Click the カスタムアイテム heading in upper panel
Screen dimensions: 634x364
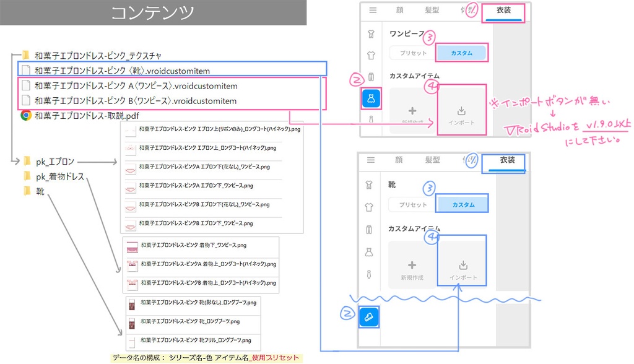click(414, 76)
